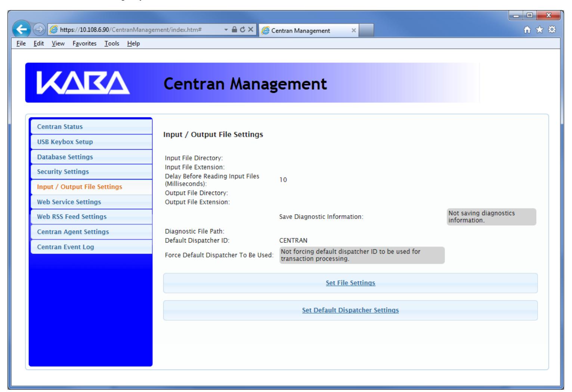This screenshot has width=572, height=392.
Task: Minimize the browser window
Action: (x=516, y=16)
